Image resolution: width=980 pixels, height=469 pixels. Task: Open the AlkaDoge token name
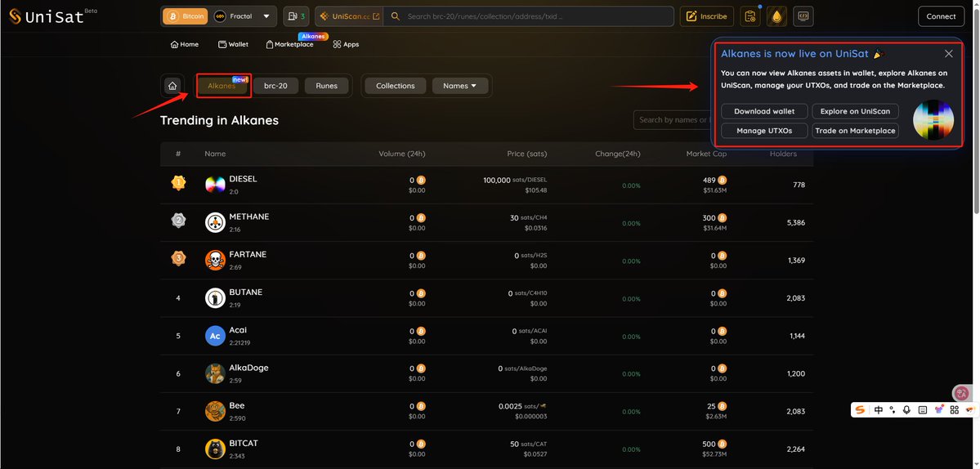pos(248,368)
